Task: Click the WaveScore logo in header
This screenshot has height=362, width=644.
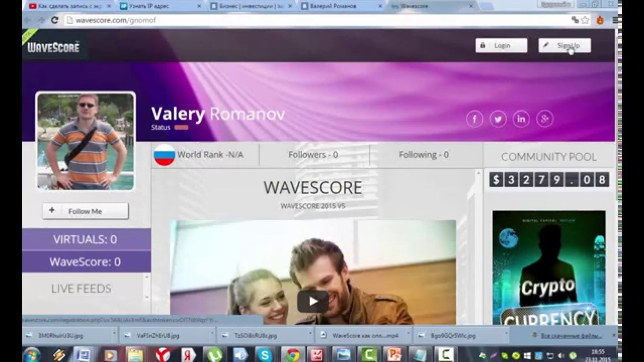Action: 53,48
